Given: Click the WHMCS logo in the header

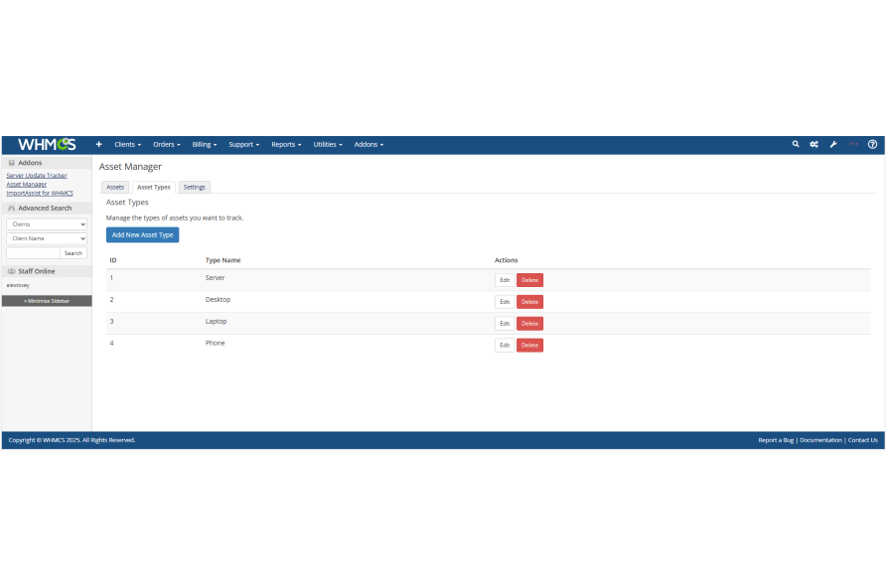Looking at the screenshot, I should [x=46, y=145].
